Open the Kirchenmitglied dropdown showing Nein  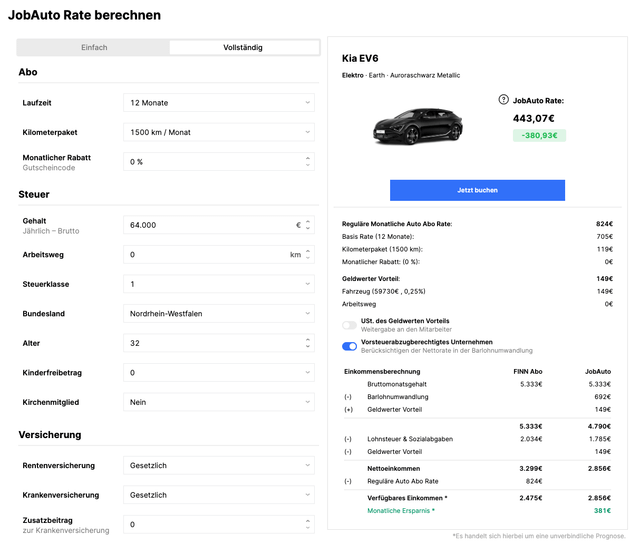click(x=219, y=402)
